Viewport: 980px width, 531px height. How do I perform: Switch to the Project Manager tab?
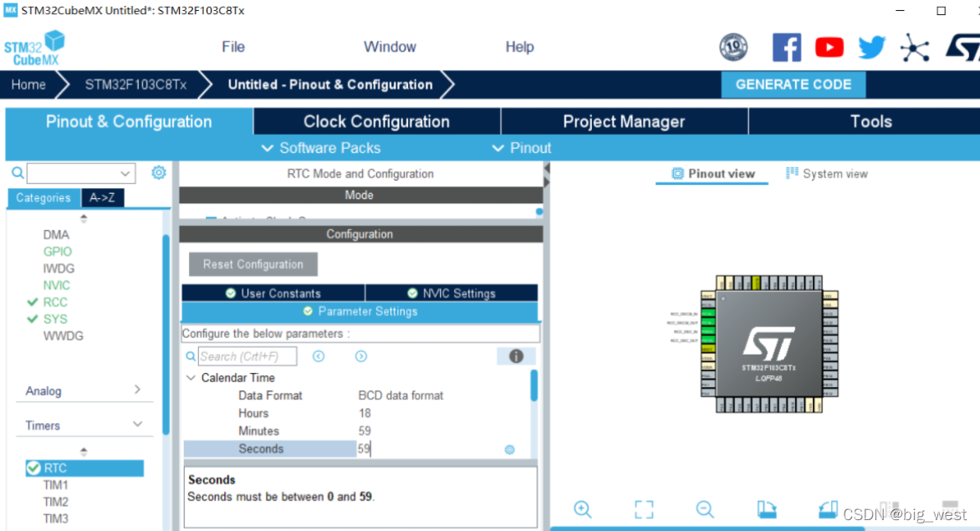click(625, 121)
